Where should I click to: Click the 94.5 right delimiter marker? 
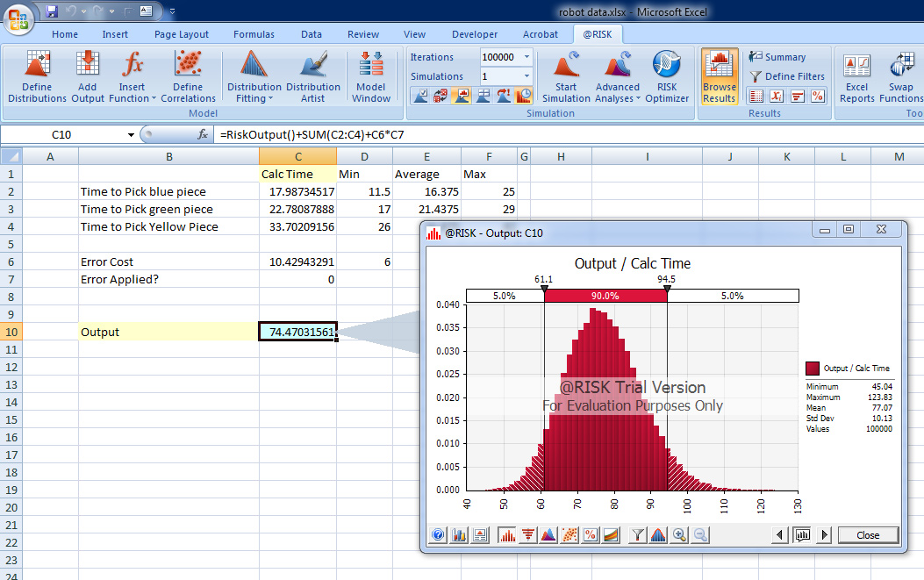point(667,288)
